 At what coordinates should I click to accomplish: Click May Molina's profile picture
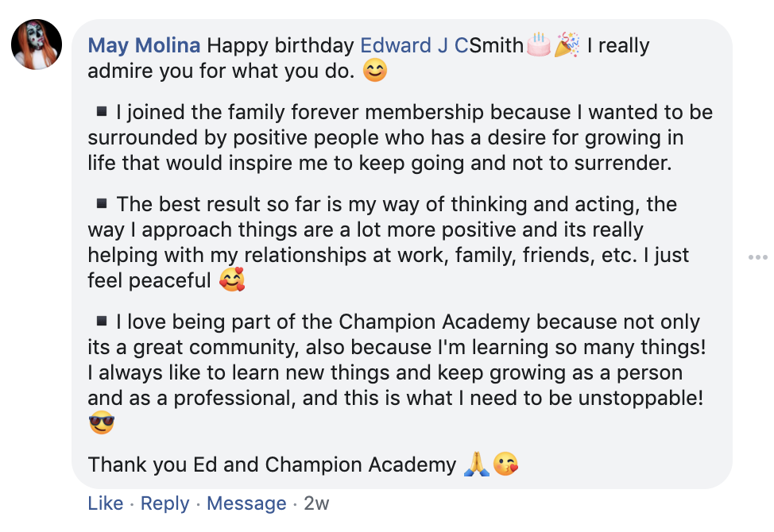(37, 45)
